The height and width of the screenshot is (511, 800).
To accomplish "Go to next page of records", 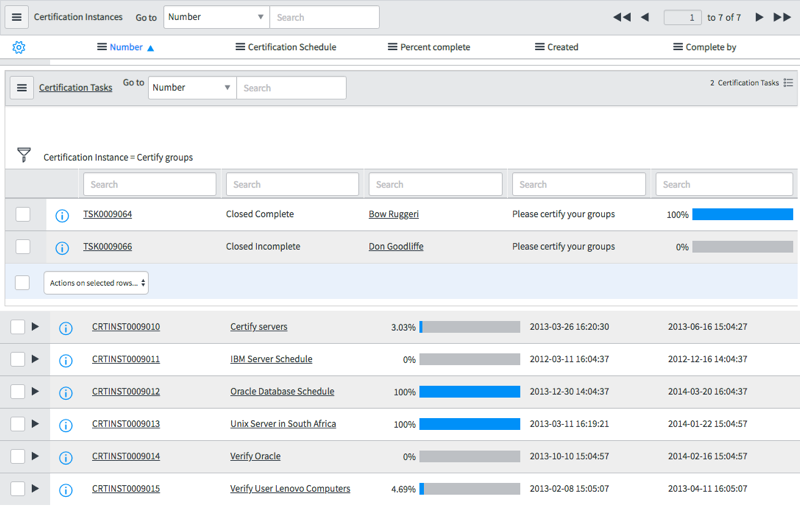I will click(x=759, y=17).
